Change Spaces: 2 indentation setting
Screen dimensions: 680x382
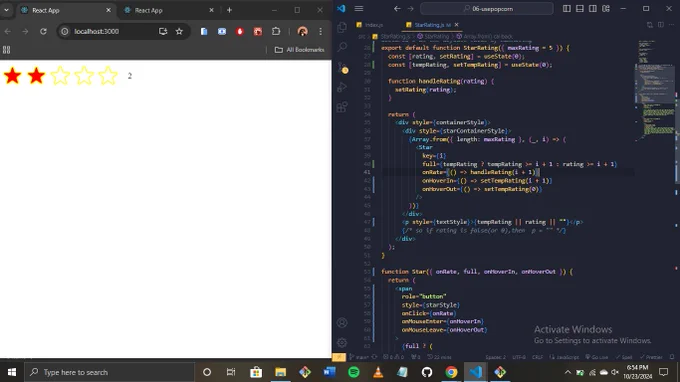coord(495,357)
